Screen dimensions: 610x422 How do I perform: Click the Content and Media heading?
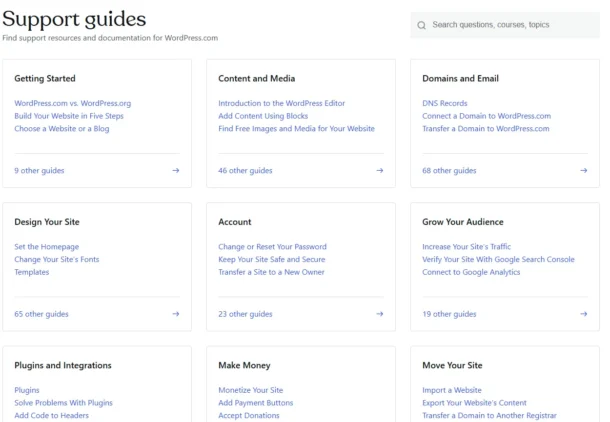pyautogui.click(x=257, y=79)
